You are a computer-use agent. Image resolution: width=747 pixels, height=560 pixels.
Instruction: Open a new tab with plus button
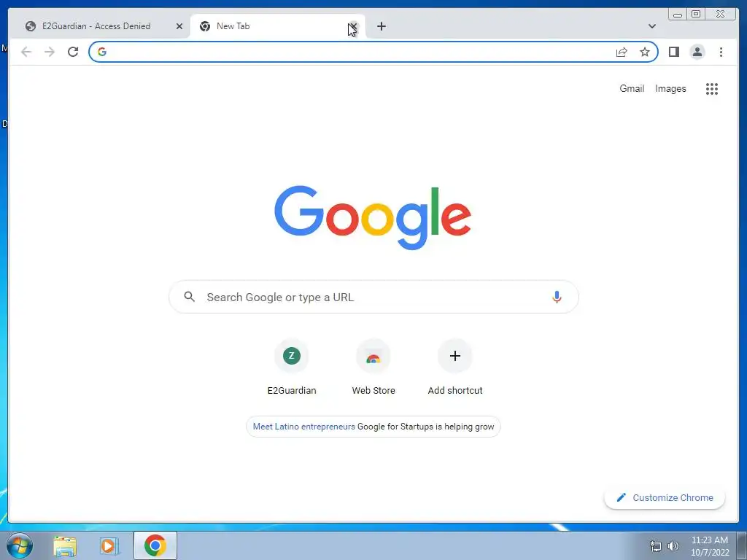pos(381,26)
